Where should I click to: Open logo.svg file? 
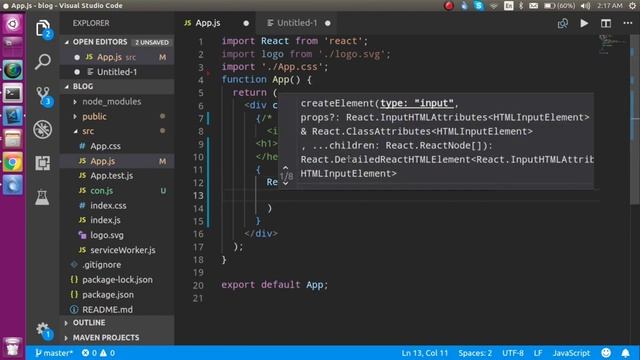[117, 235]
